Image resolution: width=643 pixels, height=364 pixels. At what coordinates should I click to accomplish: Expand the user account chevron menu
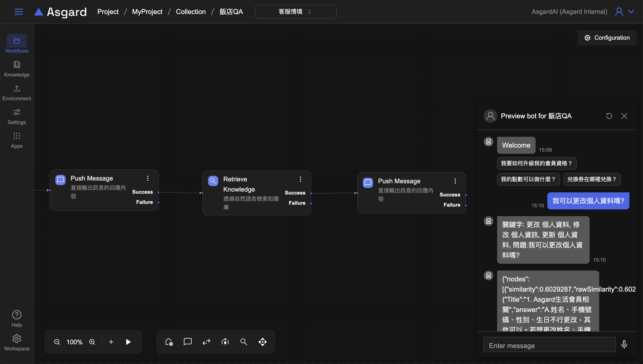coord(631,12)
